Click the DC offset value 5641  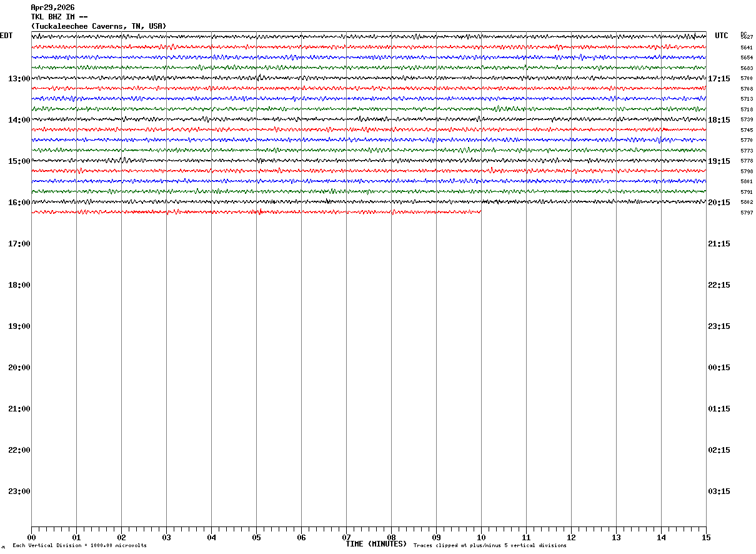tap(747, 48)
